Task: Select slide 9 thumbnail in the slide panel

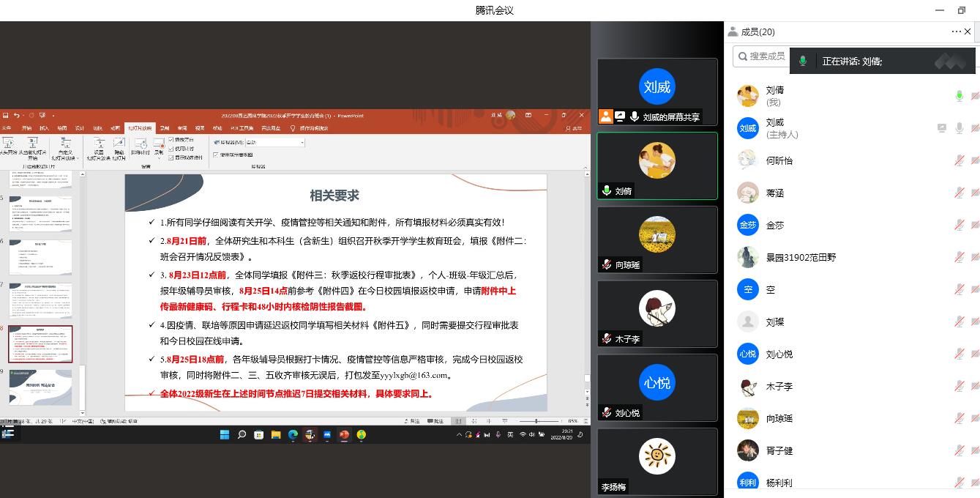Action: tap(40, 387)
